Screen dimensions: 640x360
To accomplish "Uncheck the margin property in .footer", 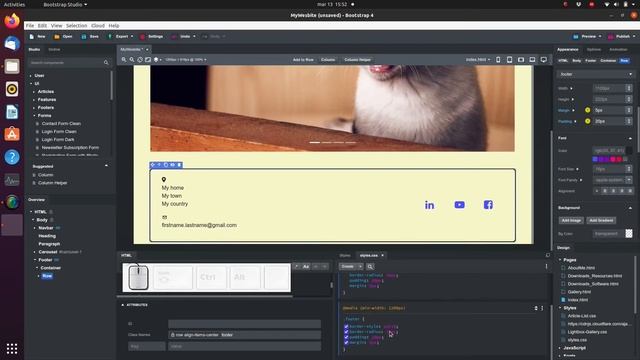I will click(346, 343).
